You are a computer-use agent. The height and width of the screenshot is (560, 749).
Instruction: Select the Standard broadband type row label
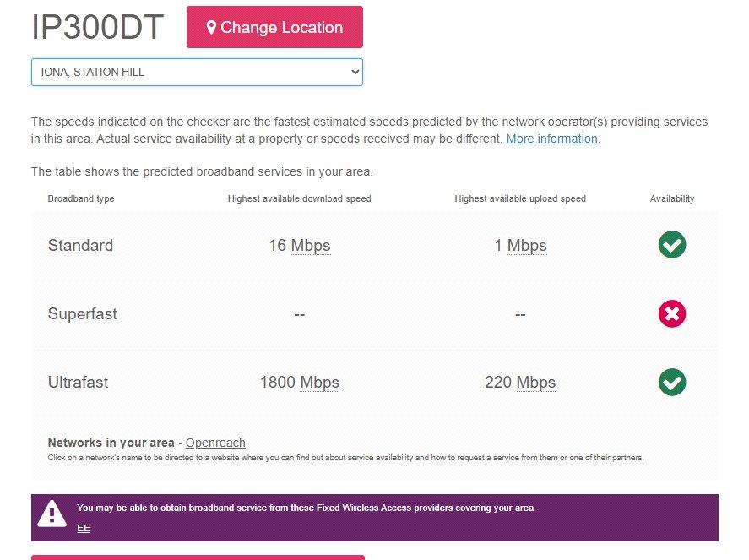(80, 245)
